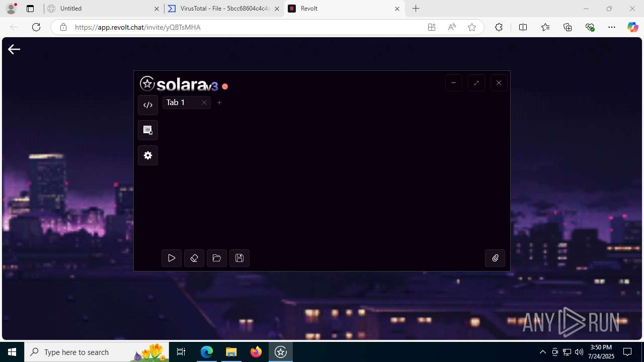Open a new browser tab
Image resolution: width=644 pixels, height=362 pixels.
(x=416, y=9)
